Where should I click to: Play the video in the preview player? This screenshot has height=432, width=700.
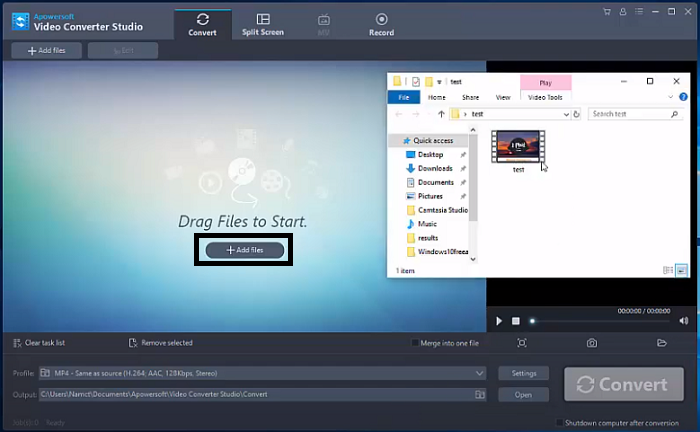499,321
